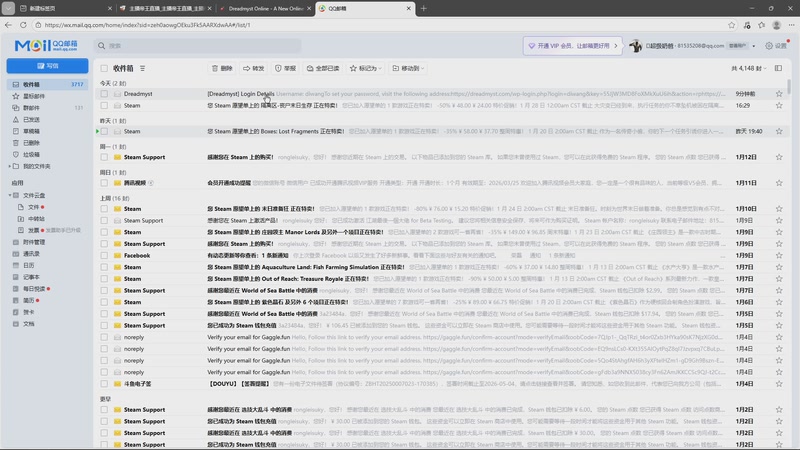Open the list filter icon beside 收件箱 title
800x450 pixels.
click(142, 68)
